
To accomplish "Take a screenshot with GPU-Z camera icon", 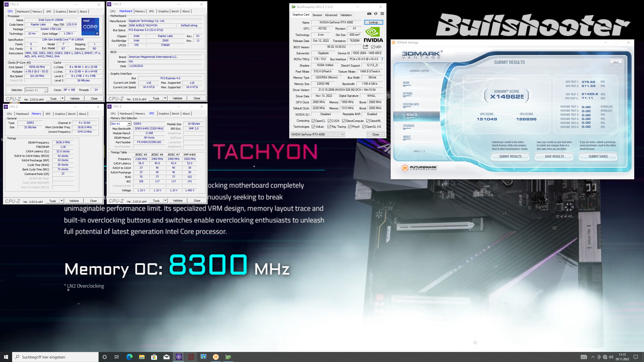I will [369, 14].
